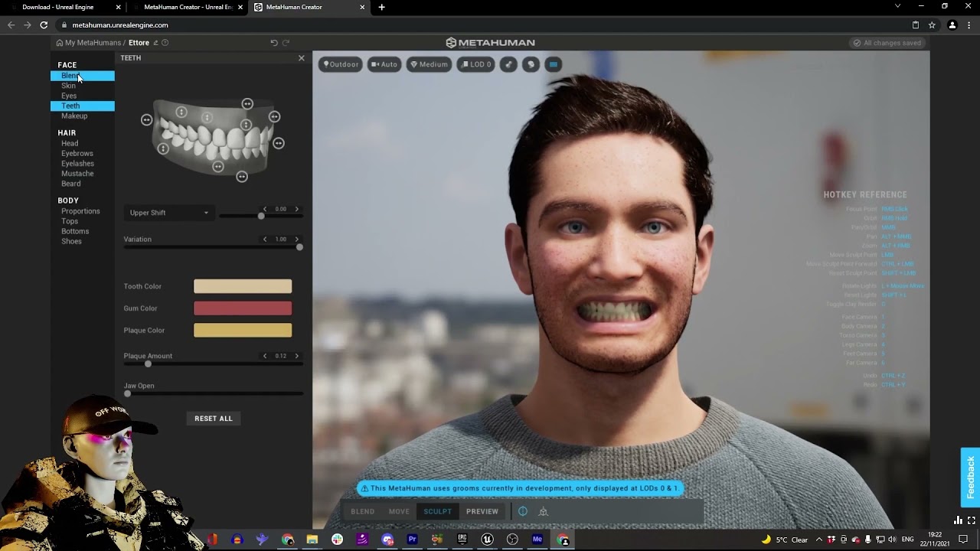
Task: Select Teeth under Face
Action: pyautogui.click(x=83, y=106)
